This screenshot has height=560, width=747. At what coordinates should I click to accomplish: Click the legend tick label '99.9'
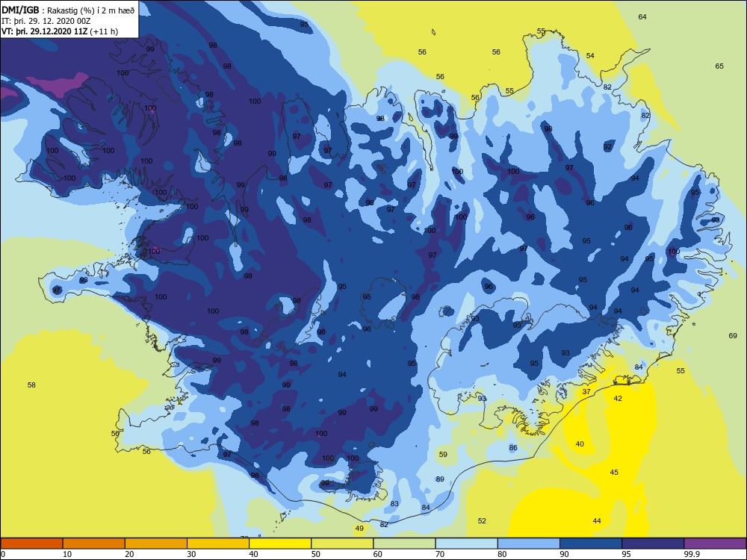click(x=692, y=554)
